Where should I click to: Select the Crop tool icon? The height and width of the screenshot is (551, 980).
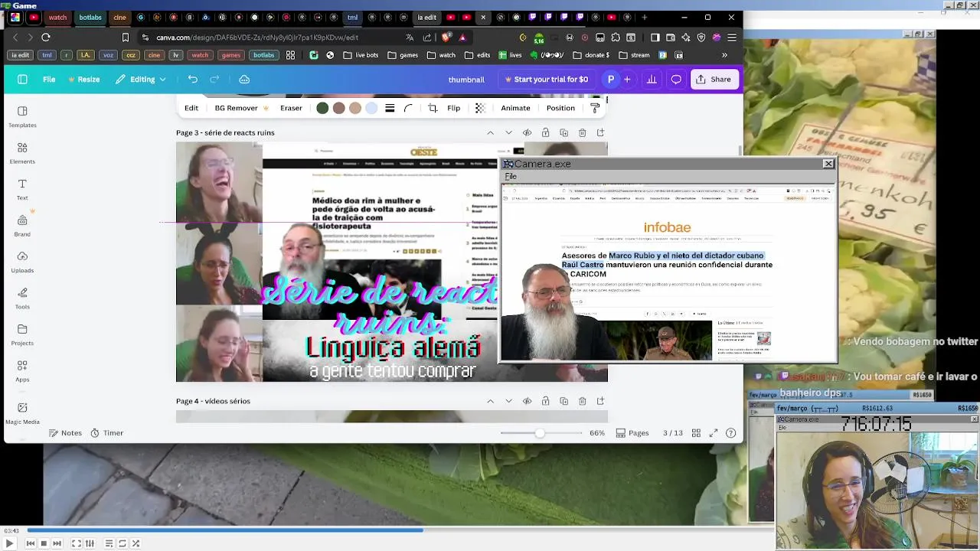(x=433, y=108)
